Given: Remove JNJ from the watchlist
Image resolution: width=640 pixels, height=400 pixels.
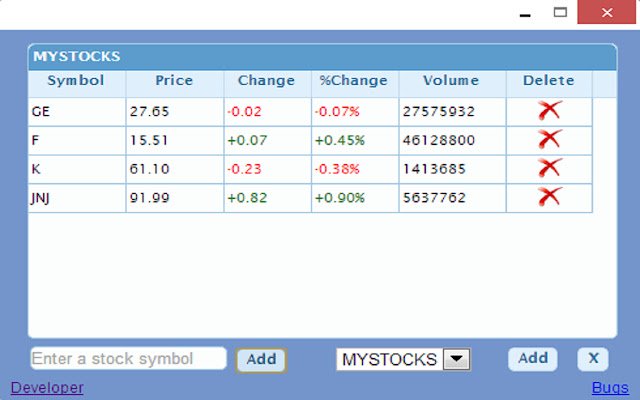Looking at the screenshot, I should click(549, 197).
